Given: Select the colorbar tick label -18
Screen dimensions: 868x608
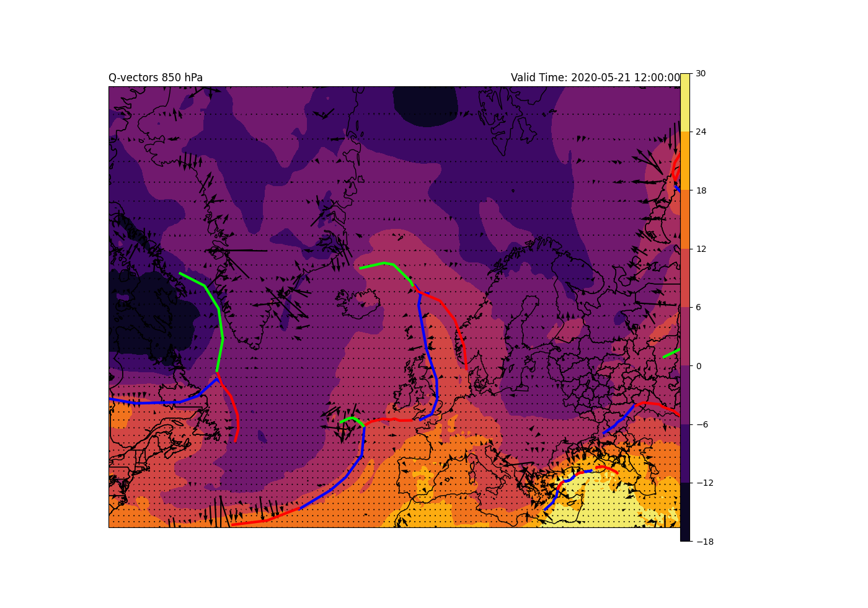Looking at the screenshot, I should point(704,542).
